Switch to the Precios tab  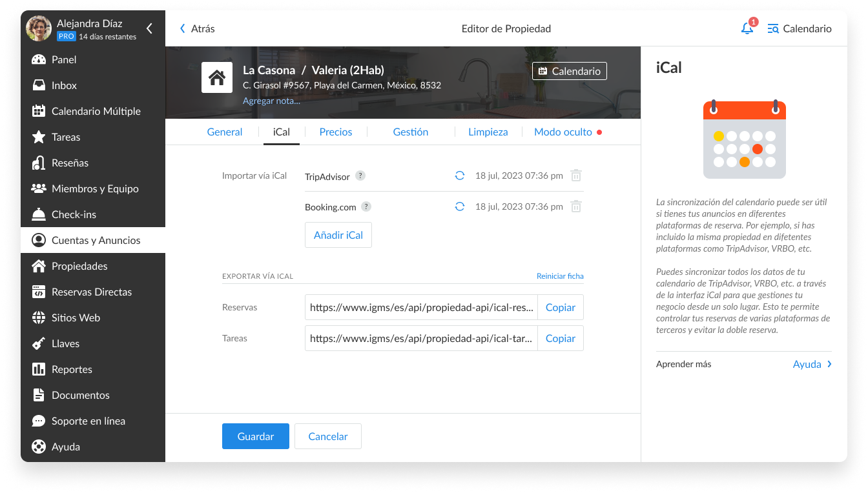click(336, 132)
